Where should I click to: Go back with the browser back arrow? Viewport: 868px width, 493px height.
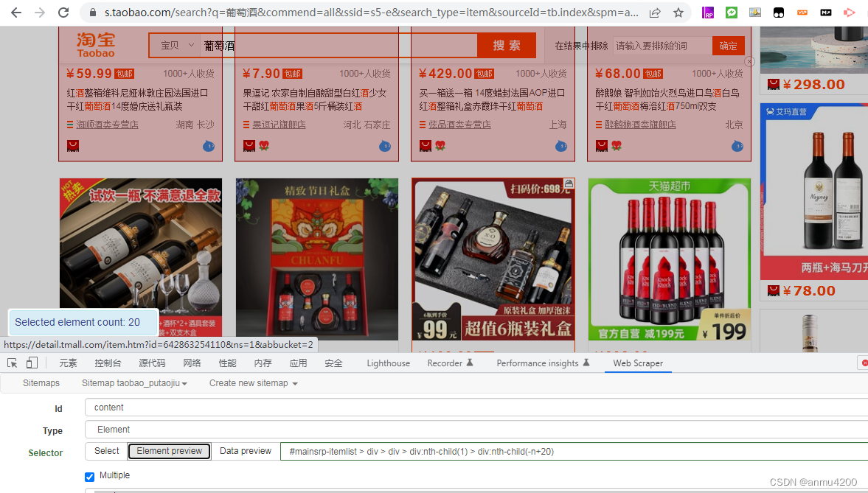click(x=16, y=13)
